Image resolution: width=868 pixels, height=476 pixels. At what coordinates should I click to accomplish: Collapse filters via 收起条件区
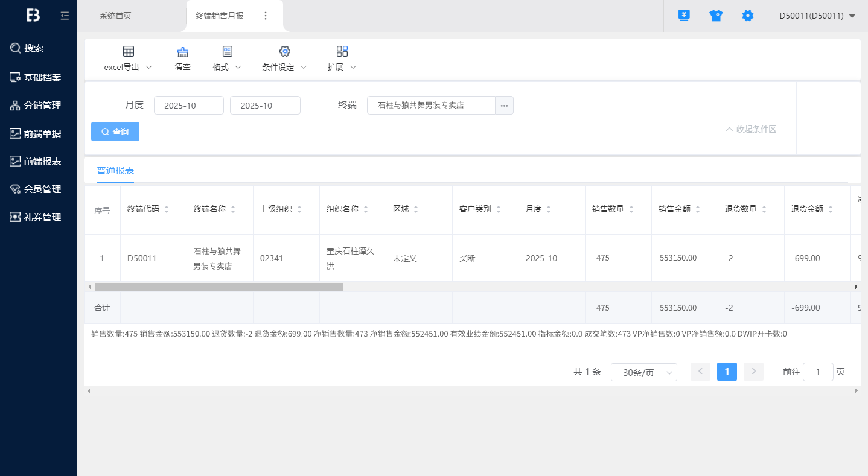(751, 129)
